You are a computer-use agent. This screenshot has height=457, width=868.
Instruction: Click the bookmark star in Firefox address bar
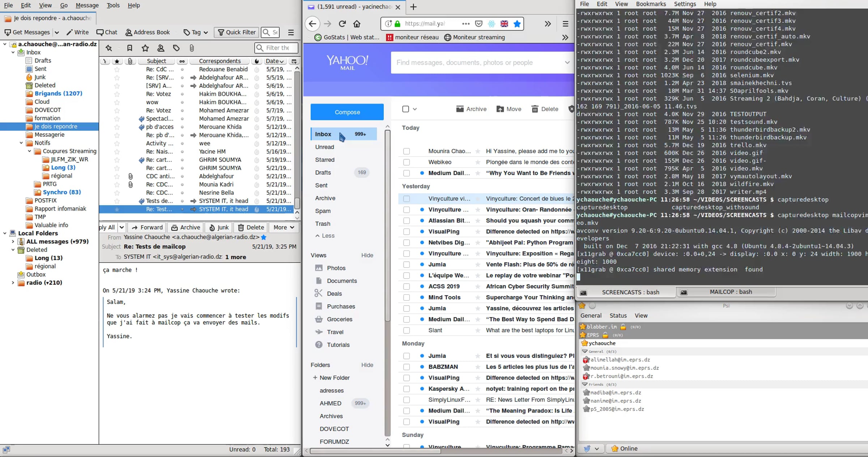coord(517,24)
